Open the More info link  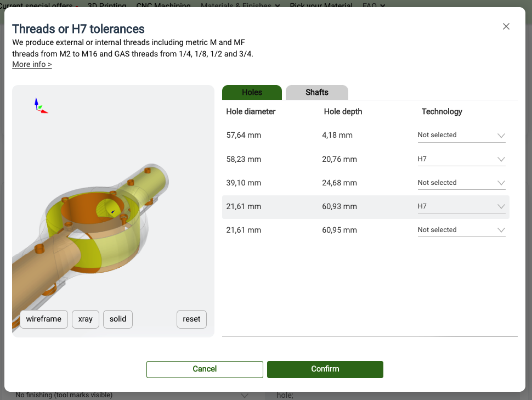[32, 64]
